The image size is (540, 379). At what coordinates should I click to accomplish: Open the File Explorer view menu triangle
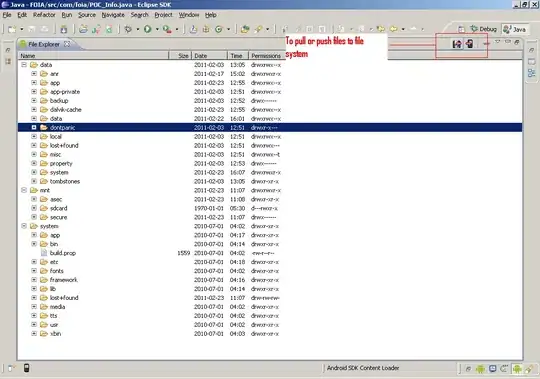[498, 42]
